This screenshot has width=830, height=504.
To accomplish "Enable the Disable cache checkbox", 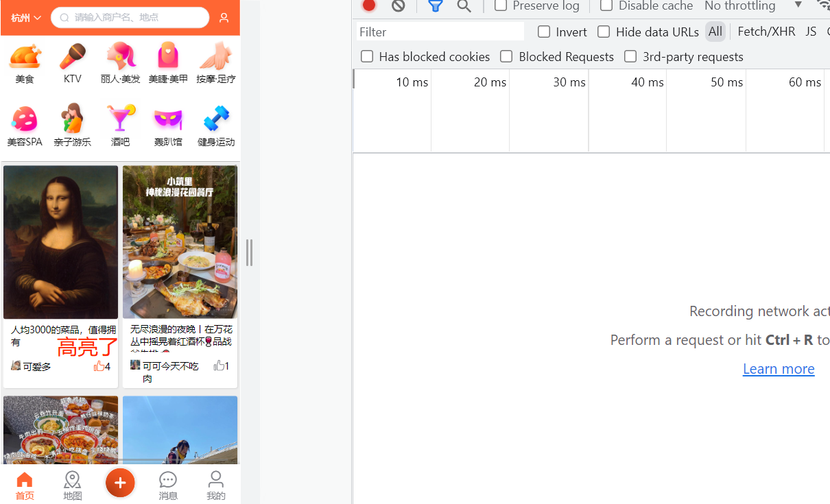I will pos(606,5).
